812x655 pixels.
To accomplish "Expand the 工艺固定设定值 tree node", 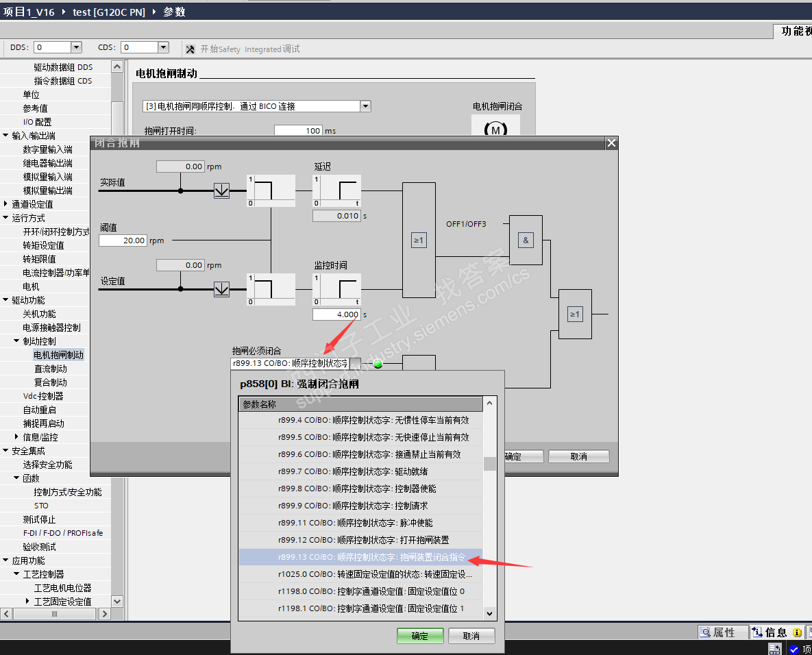I will coord(27,601).
